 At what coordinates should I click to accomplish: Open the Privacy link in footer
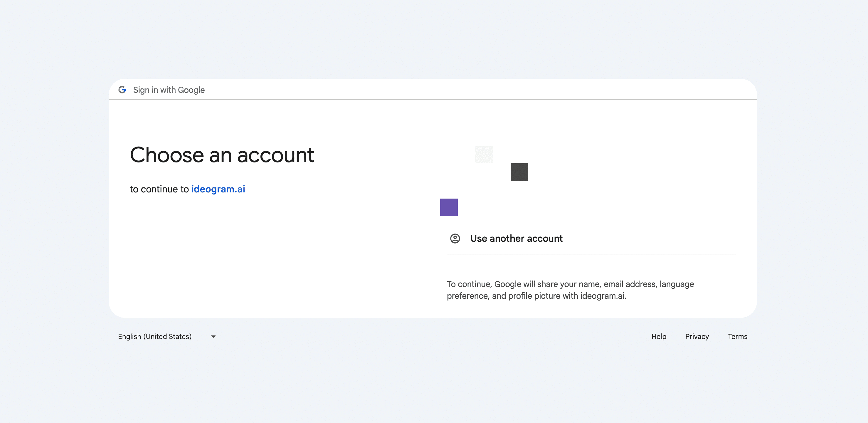(x=697, y=336)
